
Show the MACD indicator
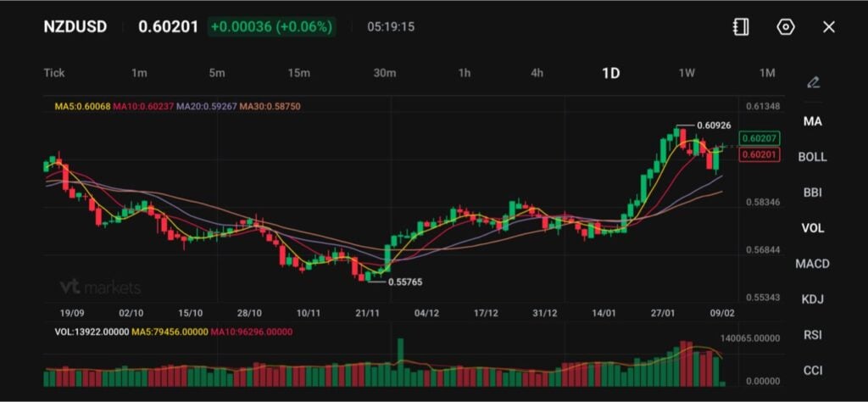pyautogui.click(x=812, y=264)
